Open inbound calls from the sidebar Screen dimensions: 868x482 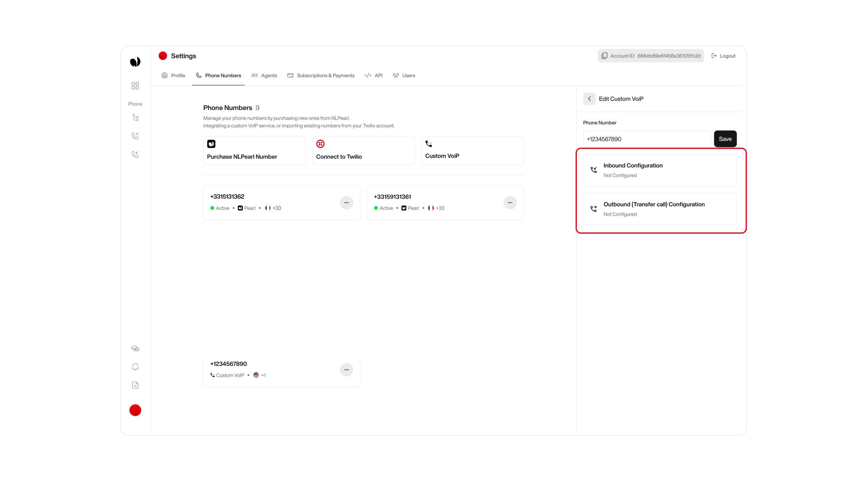135,154
